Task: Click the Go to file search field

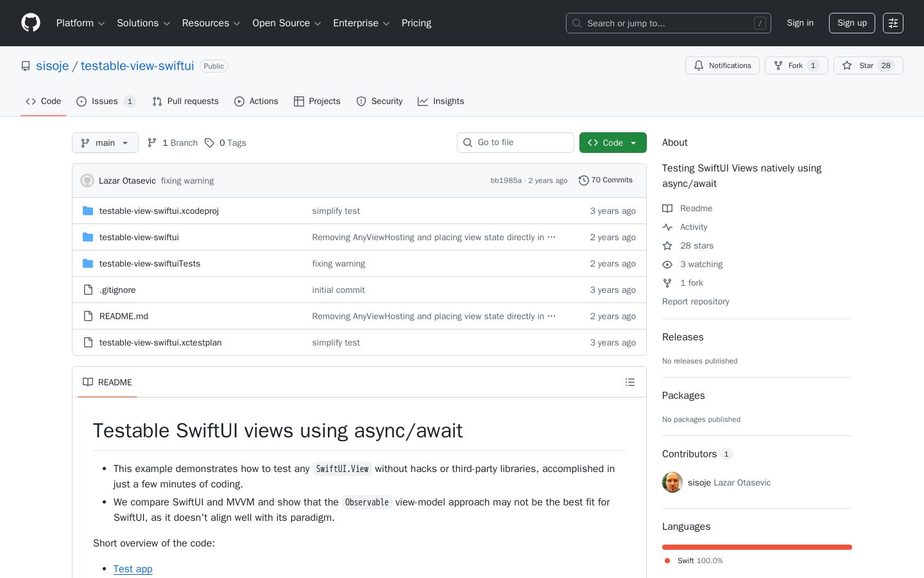Action: tap(515, 143)
